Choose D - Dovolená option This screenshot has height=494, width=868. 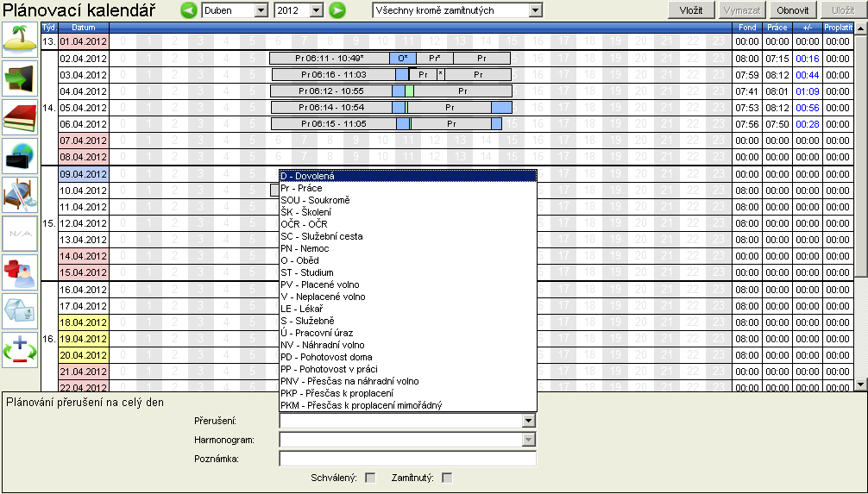pos(408,176)
